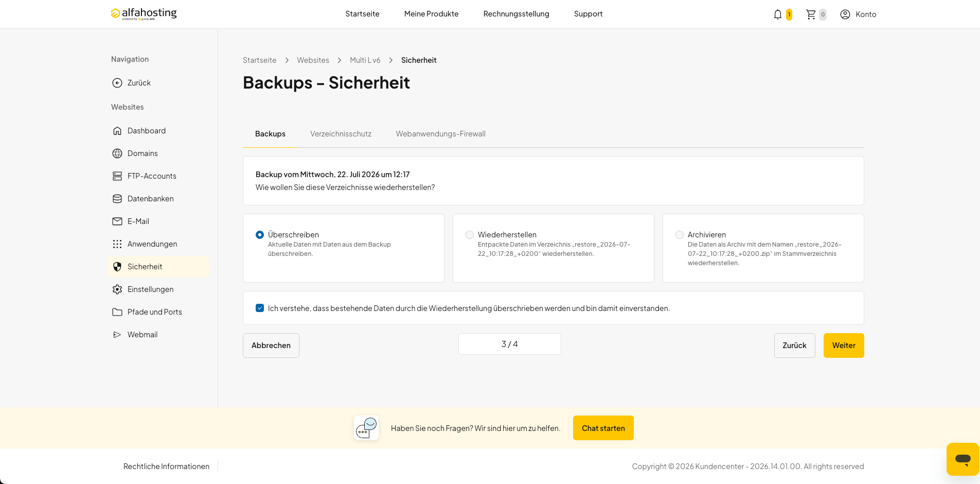Click the Webmail send icon
The height and width of the screenshot is (484, 980).
tap(117, 335)
